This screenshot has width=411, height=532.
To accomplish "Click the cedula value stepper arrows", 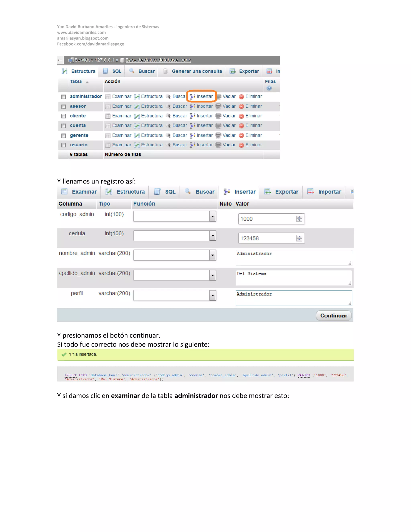I will (299, 238).
